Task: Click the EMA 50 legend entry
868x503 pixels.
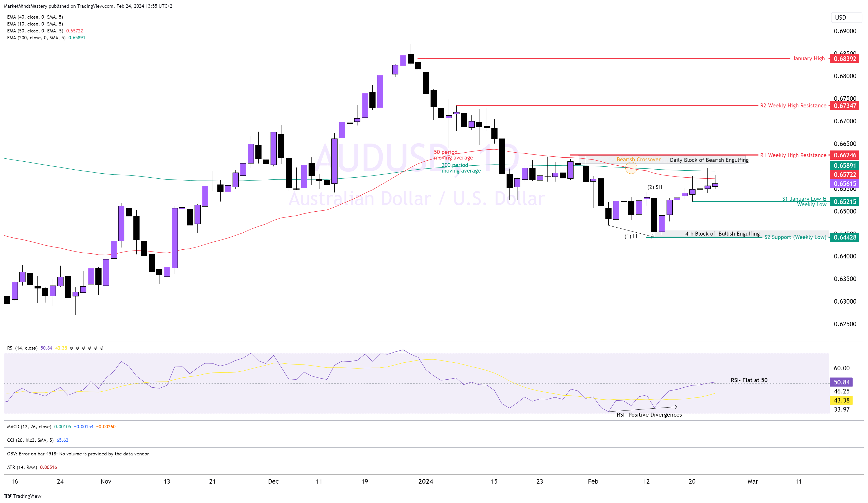Action: (35, 31)
